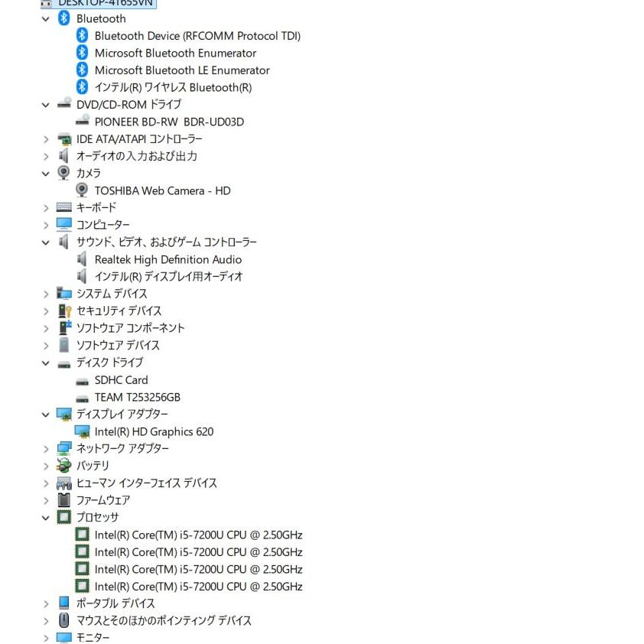Image resolution: width=644 pixels, height=644 pixels.
Task: Click the Bluetooth category icon
Action: (x=64, y=18)
